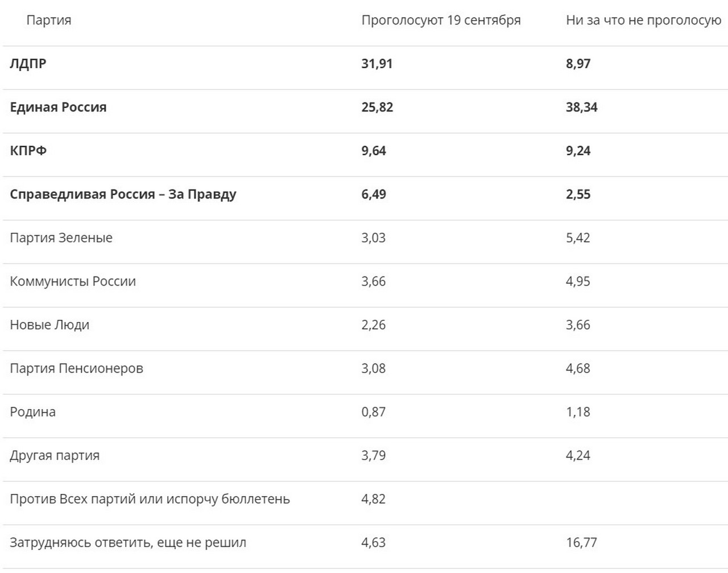Select the ЛДПР row label
This screenshot has height=573, width=728.
tap(28, 64)
